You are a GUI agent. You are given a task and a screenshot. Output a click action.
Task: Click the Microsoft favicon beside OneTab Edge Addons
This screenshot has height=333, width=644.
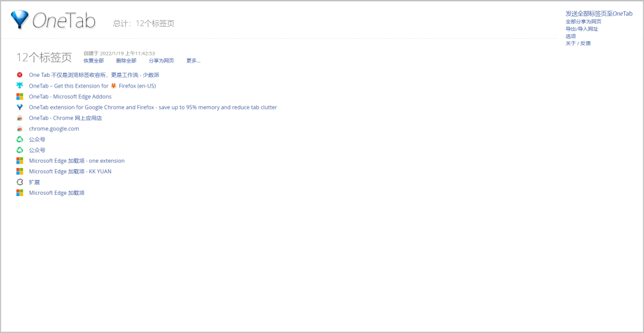20,97
